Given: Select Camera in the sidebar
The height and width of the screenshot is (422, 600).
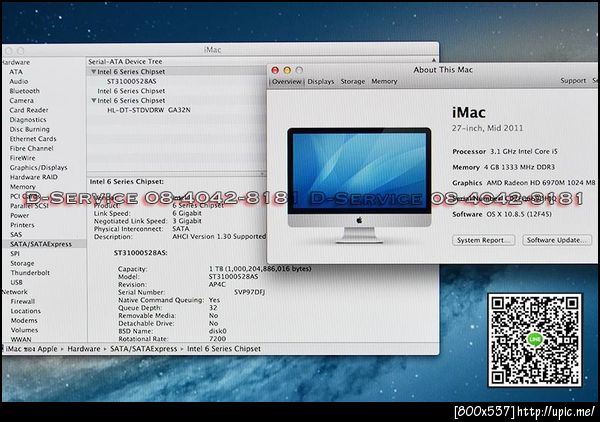Looking at the screenshot, I should click(21, 101).
